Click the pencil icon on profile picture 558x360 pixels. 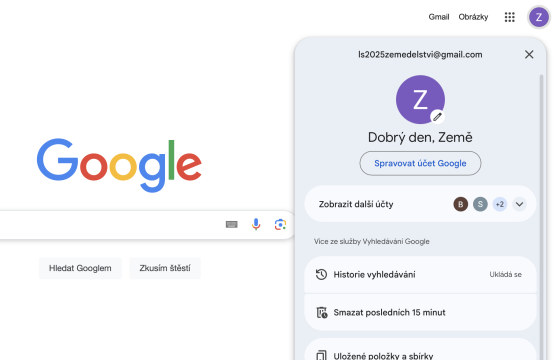pos(437,116)
